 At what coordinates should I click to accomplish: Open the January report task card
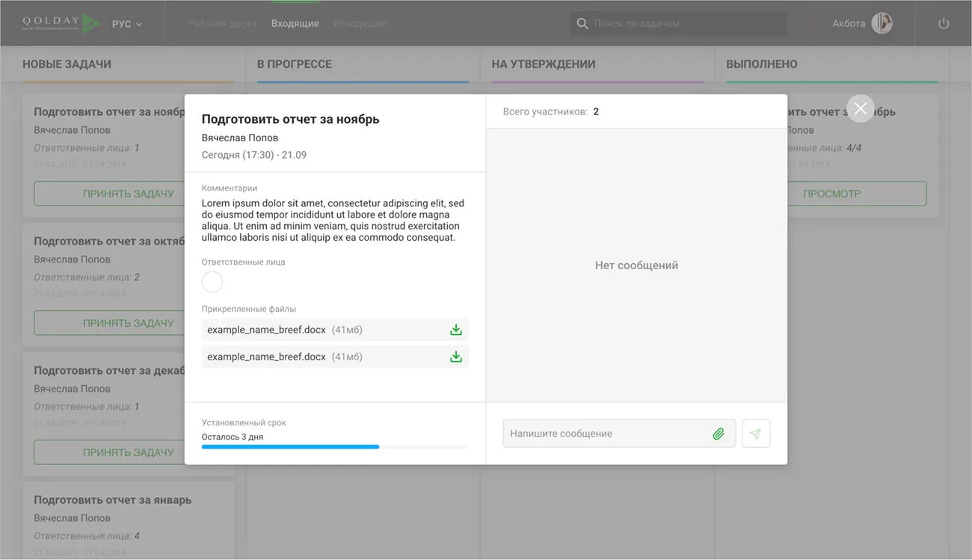tap(112, 500)
